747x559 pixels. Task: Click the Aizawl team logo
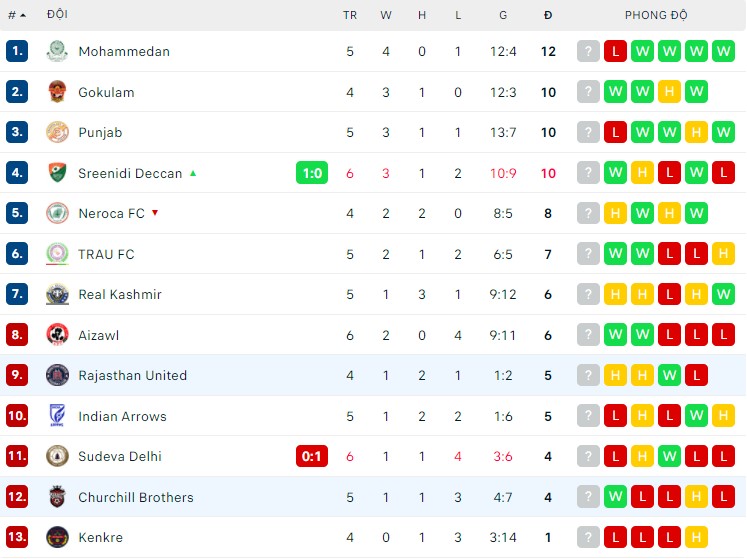[57, 335]
